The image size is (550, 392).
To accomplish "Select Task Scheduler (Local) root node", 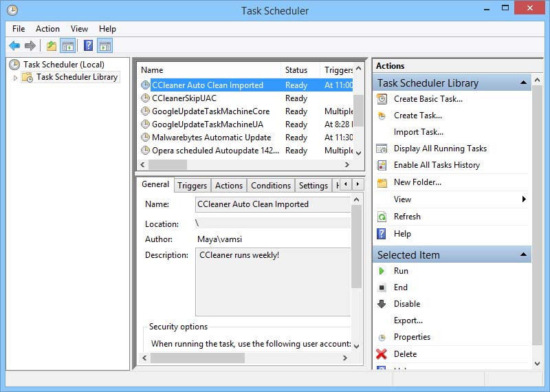I will pos(64,65).
